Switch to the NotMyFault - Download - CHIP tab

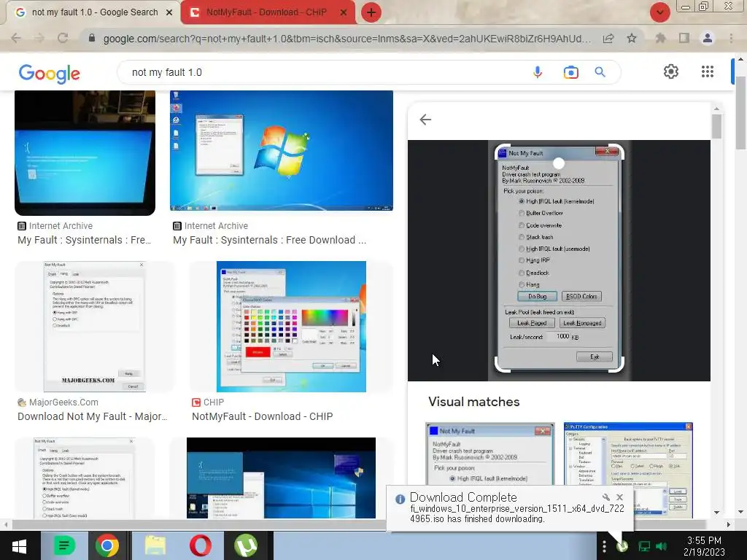268,12
